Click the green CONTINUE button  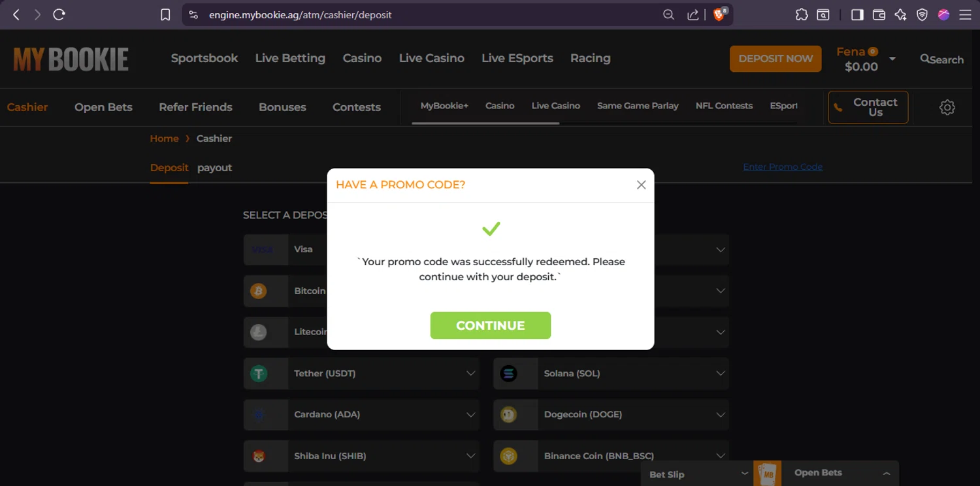point(491,325)
